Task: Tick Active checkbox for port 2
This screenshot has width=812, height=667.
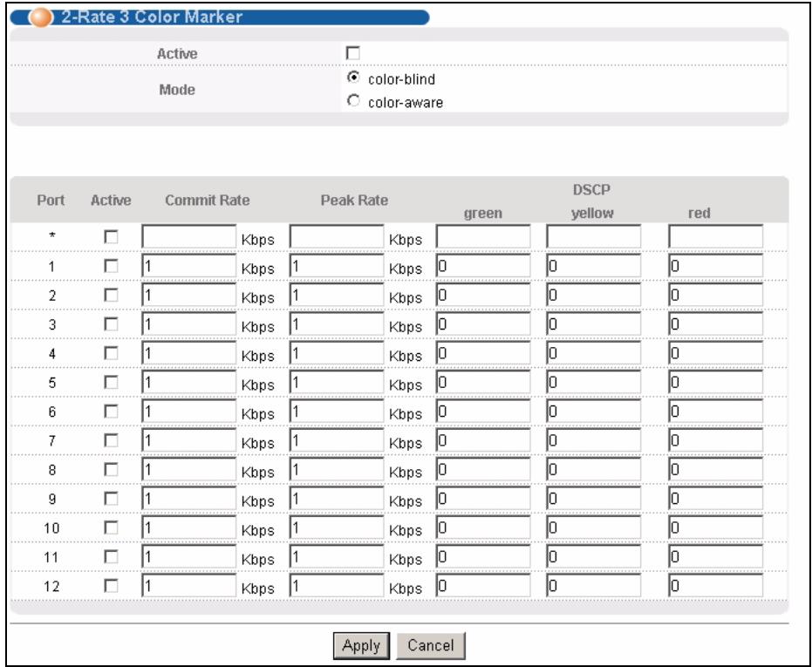Action: [111, 296]
